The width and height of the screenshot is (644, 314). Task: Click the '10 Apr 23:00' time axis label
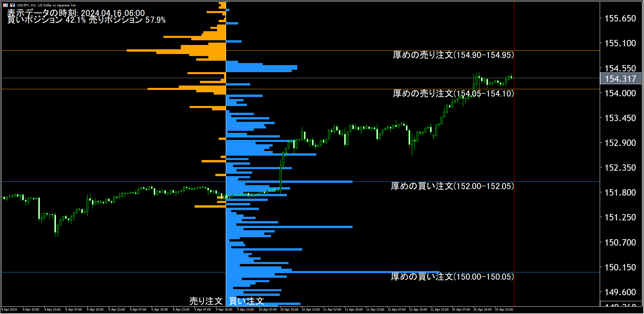[x=311, y=310]
